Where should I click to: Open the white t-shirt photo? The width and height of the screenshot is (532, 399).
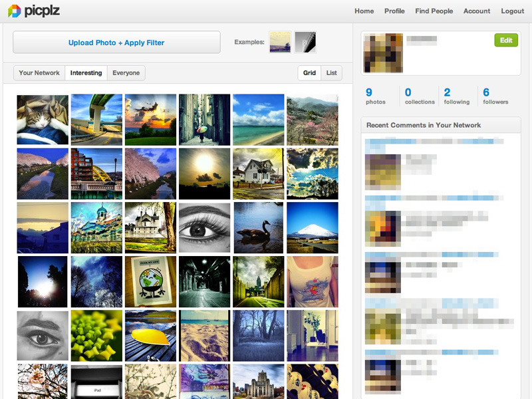tap(312, 281)
